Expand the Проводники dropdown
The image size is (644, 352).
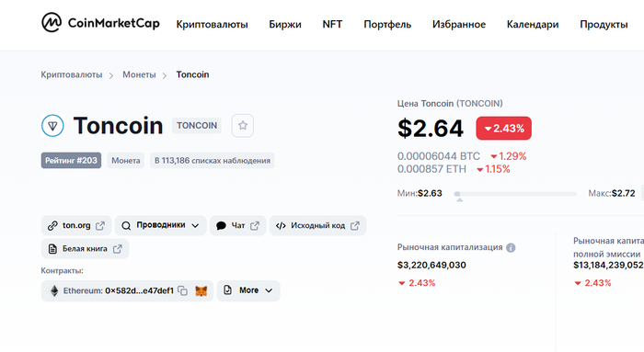161,226
